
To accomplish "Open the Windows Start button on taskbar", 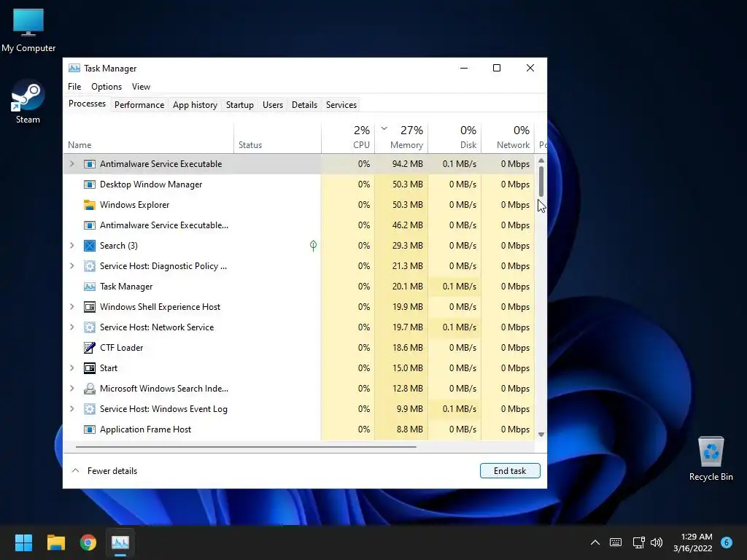I will point(23,542).
